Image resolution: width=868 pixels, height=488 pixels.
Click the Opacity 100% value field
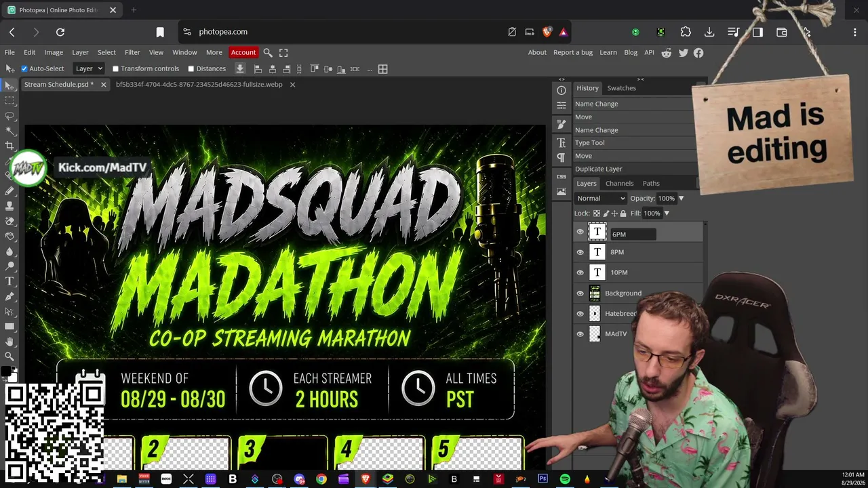coord(667,199)
